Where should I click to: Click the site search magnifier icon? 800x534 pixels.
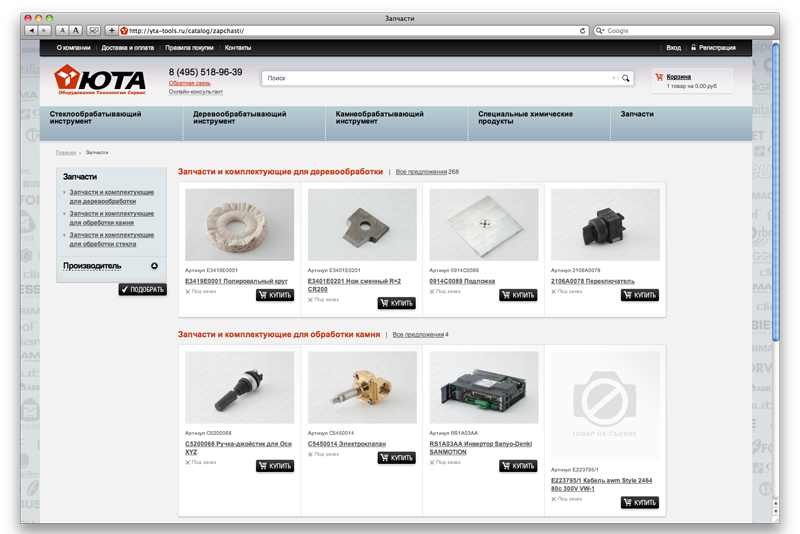626,78
